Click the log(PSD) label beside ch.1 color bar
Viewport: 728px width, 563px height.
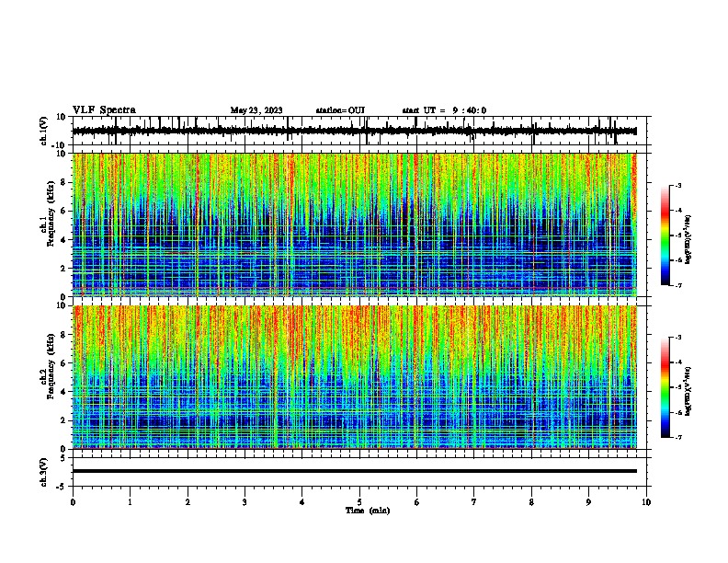688,239
